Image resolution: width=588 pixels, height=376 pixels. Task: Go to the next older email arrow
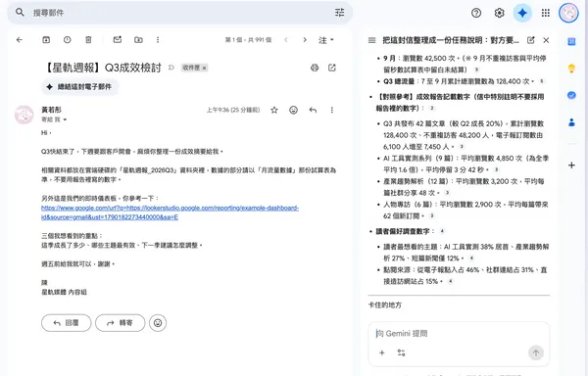tap(305, 40)
